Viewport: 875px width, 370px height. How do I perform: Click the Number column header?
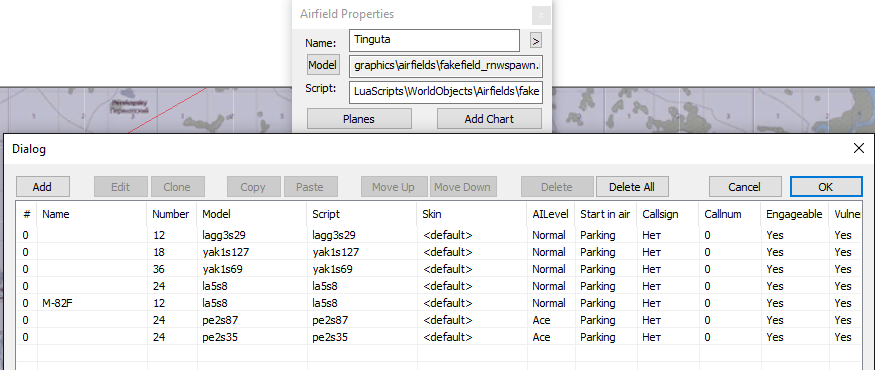172,214
